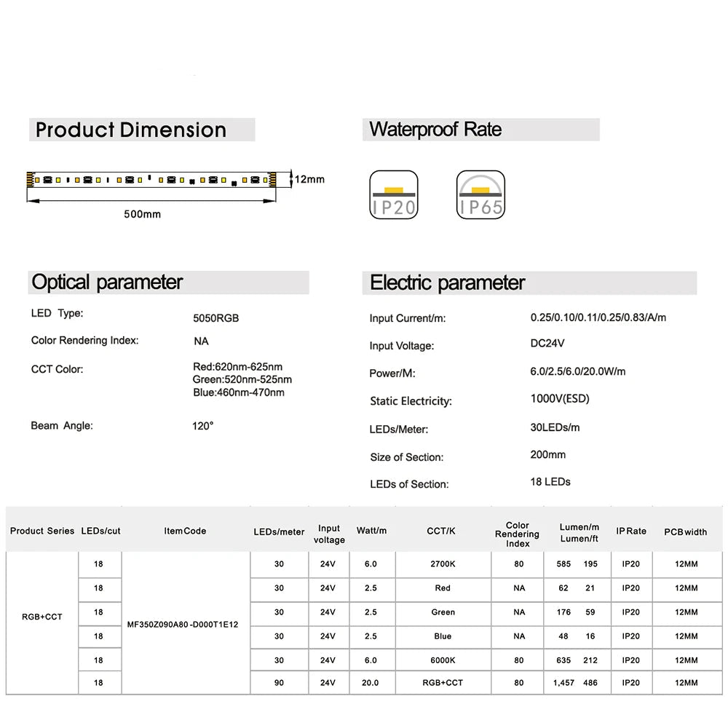
Task: Expand the Item Code MF350Z090A80 entry
Action: pos(184,625)
